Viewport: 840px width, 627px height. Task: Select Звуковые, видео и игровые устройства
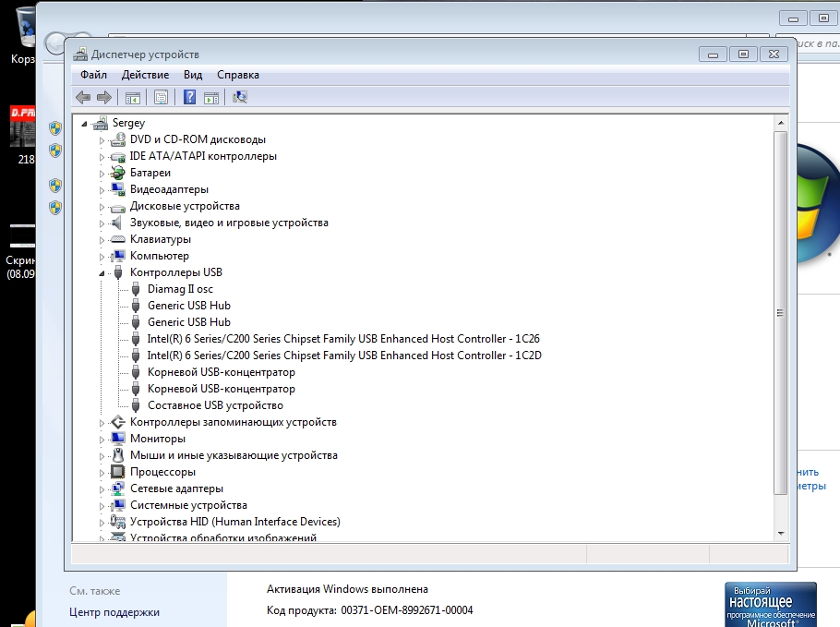(x=229, y=223)
